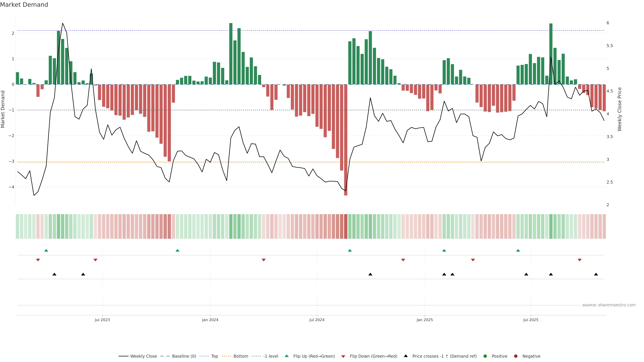This screenshot has width=644, height=362.
Task: Click Flip Down red triangle legend icon
Action: pos(343,356)
